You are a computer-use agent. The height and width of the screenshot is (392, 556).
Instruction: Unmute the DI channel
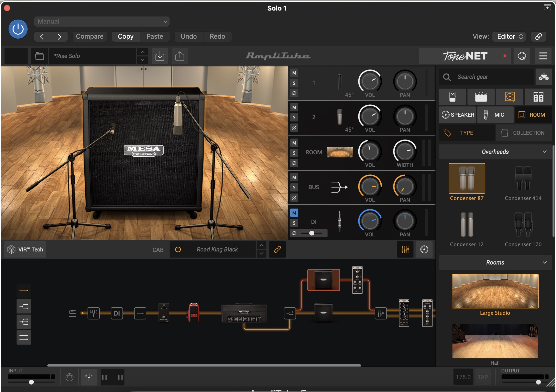(294, 213)
